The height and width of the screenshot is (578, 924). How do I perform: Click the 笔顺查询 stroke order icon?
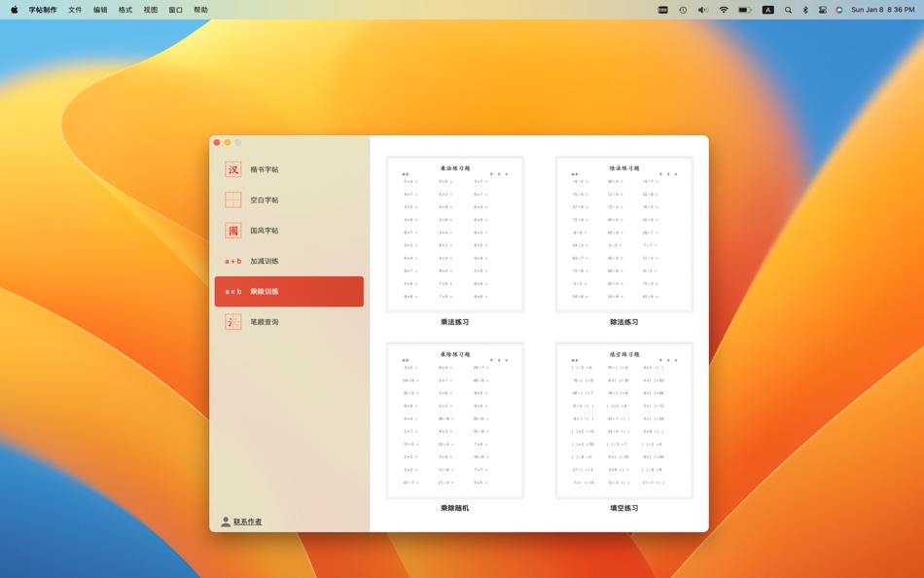[x=232, y=322]
